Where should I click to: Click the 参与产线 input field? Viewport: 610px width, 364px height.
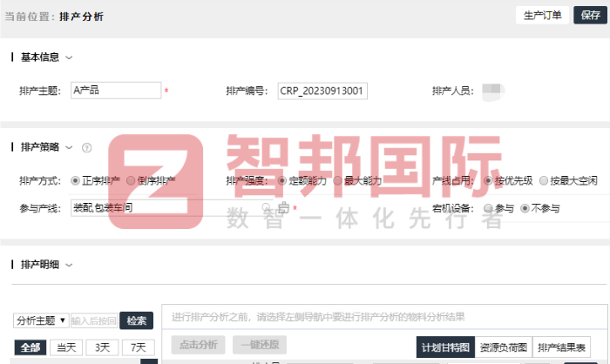coord(171,207)
